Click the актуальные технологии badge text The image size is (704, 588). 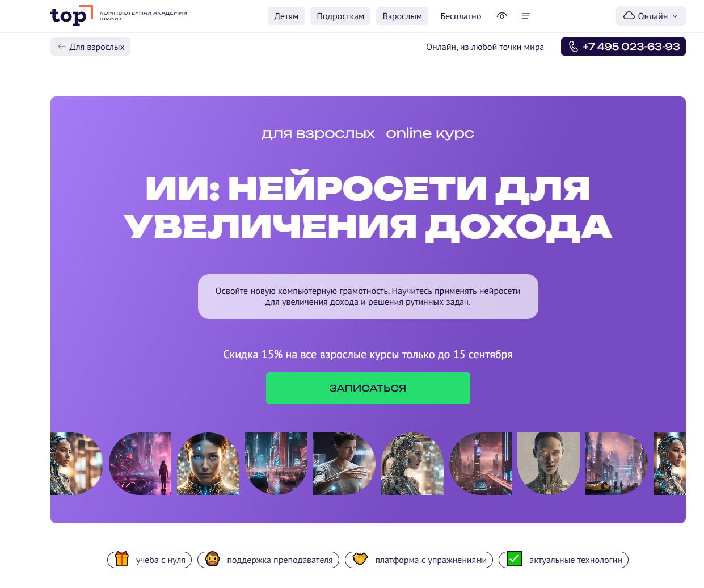[576, 560]
